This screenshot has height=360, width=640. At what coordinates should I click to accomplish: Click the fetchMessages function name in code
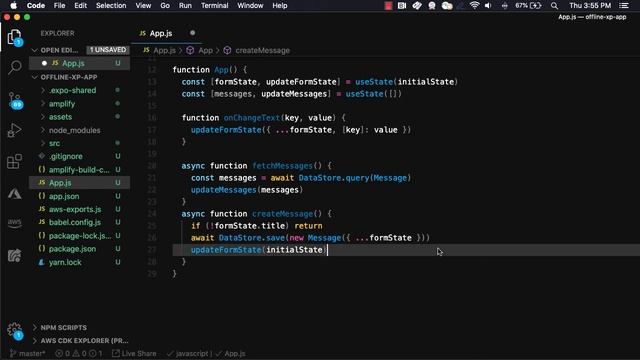pyautogui.click(x=282, y=166)
